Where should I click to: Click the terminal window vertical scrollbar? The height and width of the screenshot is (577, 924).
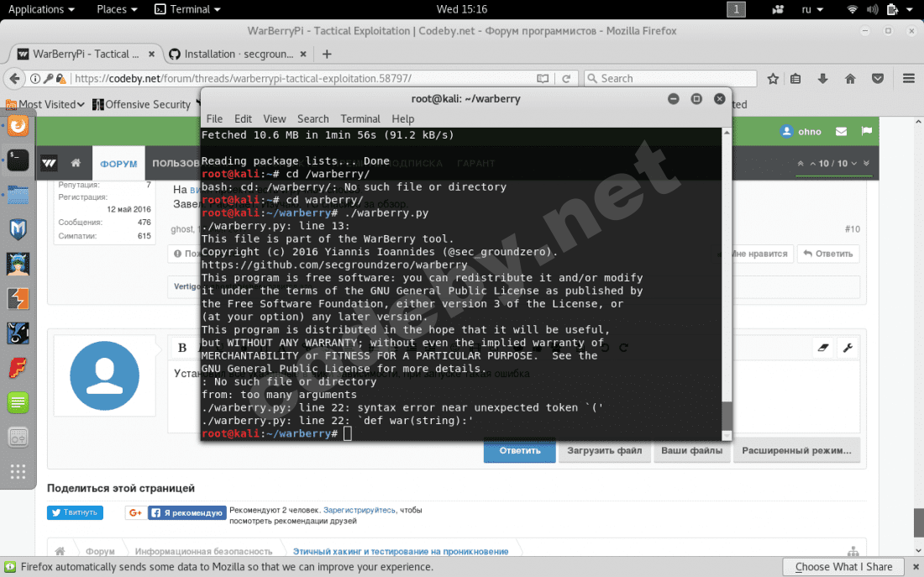727,284
